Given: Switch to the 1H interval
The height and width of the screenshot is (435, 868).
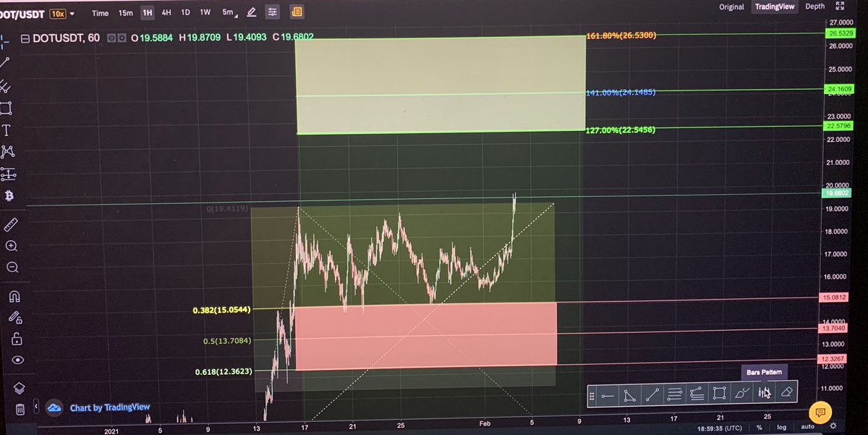Looking at the screenshot, I should click(x=148, y=12).
